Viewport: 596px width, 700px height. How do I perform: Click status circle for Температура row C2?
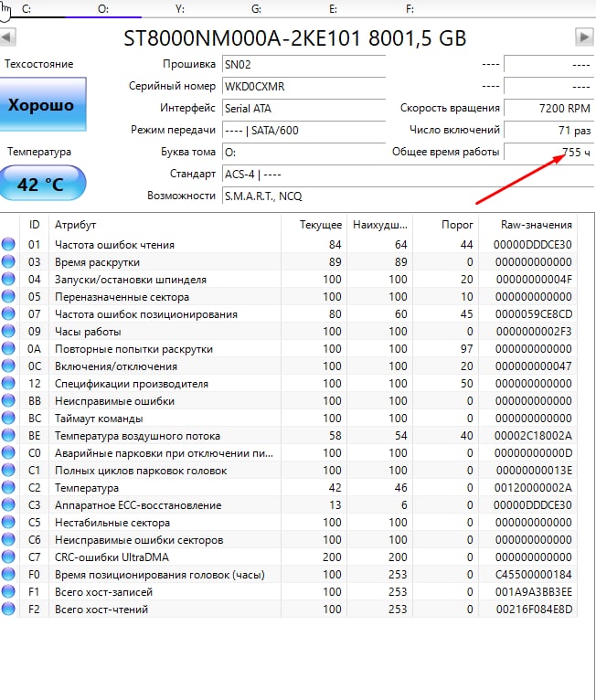click(8, 487)
